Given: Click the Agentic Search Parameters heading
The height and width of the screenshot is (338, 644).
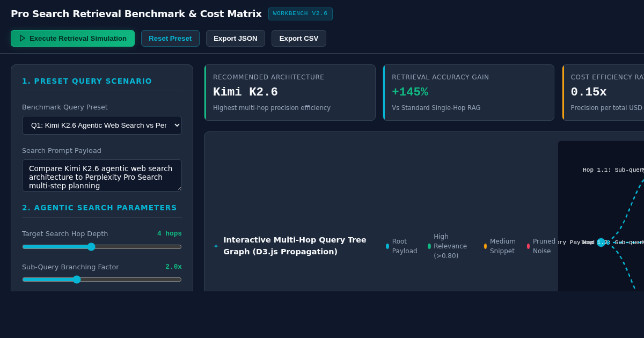Looking at the screenshot, I should coord(99,208).
